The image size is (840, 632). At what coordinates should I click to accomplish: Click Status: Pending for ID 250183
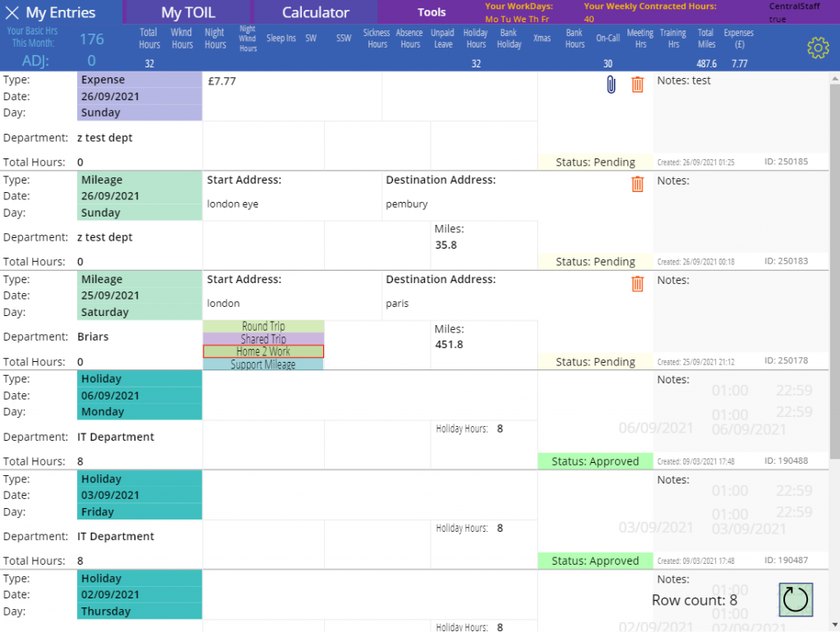click(x=596, y=262)
